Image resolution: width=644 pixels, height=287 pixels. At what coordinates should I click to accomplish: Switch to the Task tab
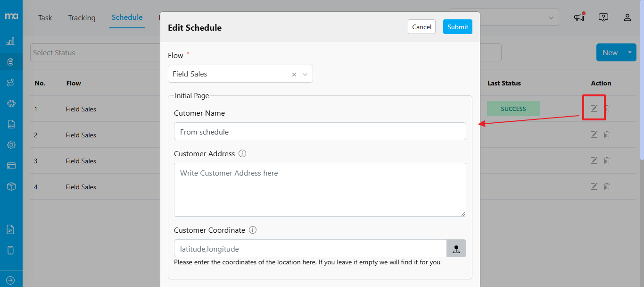[x=45, y=17]
